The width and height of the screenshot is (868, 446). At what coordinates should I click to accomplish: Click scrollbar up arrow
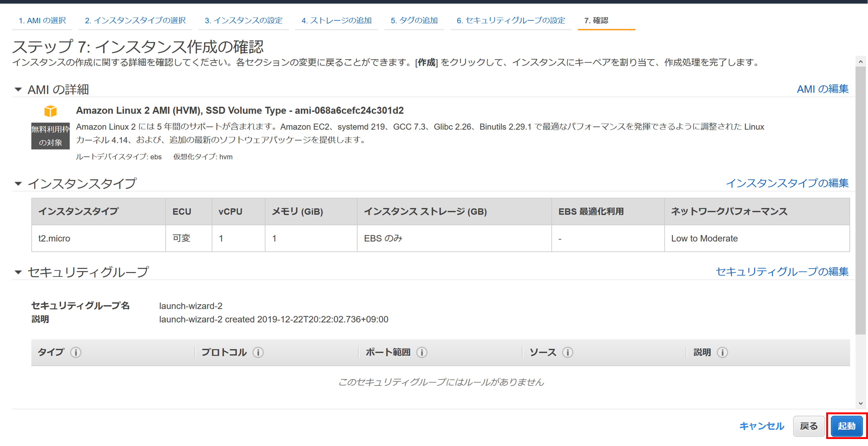click(861, 62)
